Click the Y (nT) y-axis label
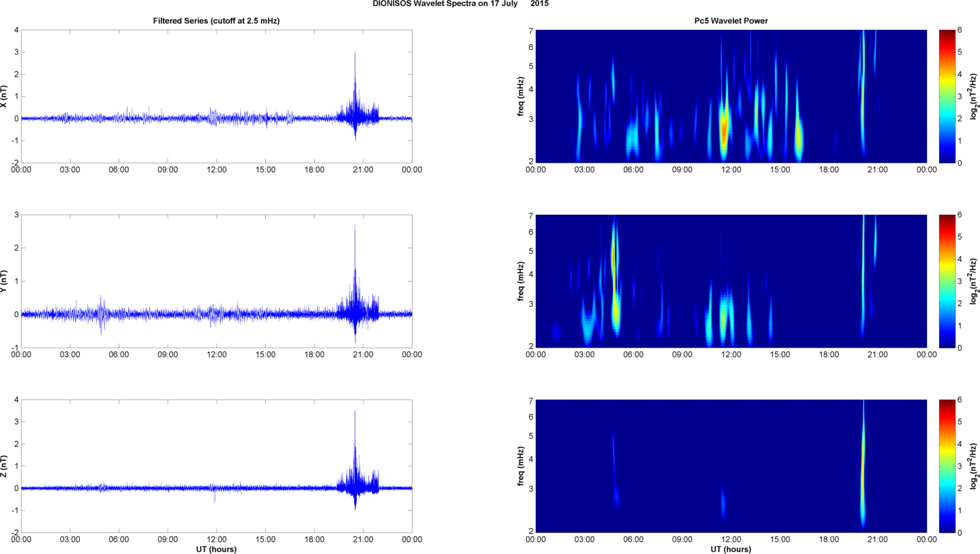Screen dimensions: 980x554 [x=4, y=281]
